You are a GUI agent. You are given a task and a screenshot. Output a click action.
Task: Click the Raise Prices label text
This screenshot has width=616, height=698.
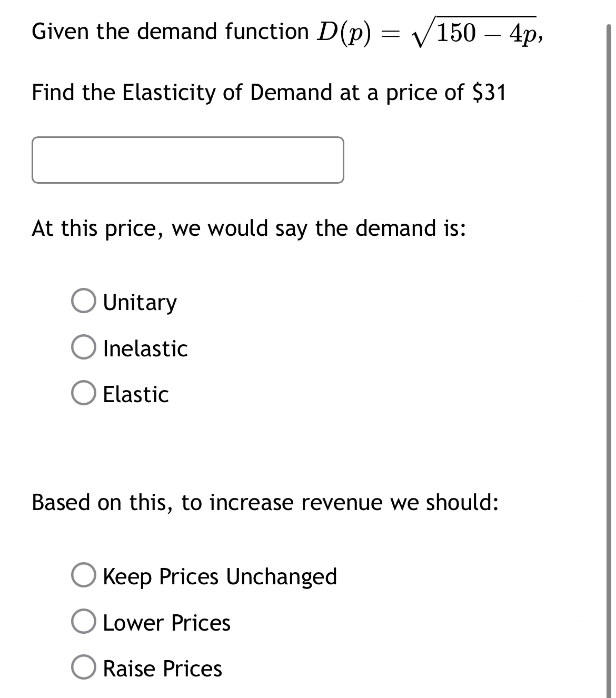click(162, 669)
